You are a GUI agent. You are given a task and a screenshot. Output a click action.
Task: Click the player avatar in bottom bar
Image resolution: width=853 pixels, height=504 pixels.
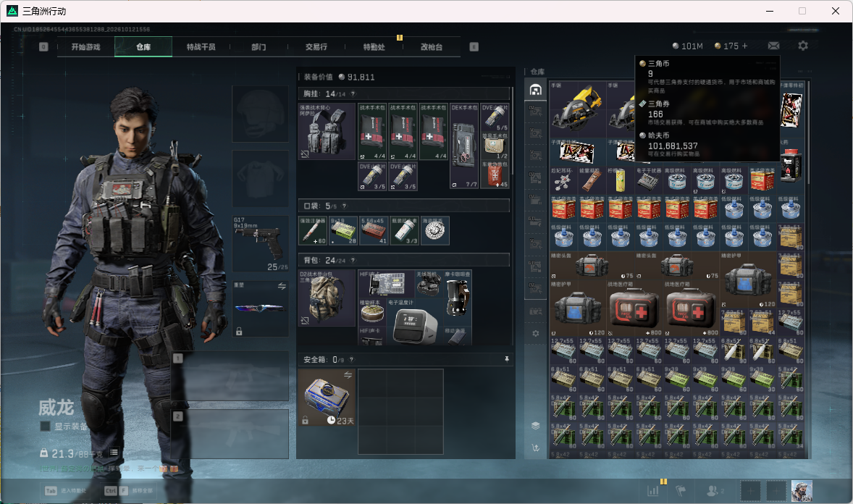point(802,491)
